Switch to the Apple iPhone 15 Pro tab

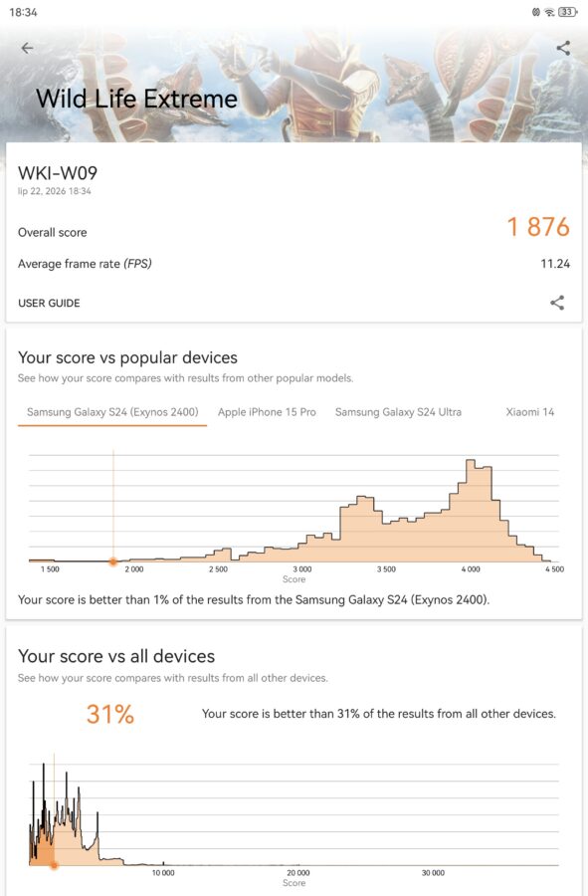click(x=267, y=412)
